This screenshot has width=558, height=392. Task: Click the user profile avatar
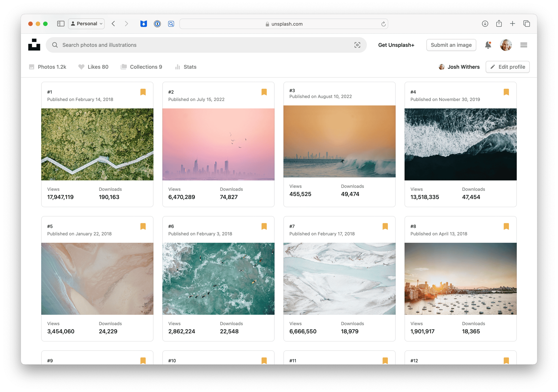tap(506, 45)
